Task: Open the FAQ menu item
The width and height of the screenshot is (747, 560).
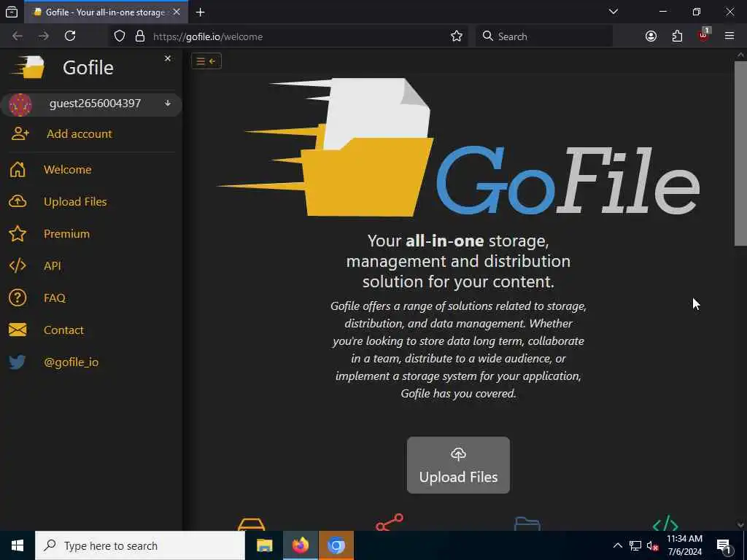Action: (x=54, y=298)
